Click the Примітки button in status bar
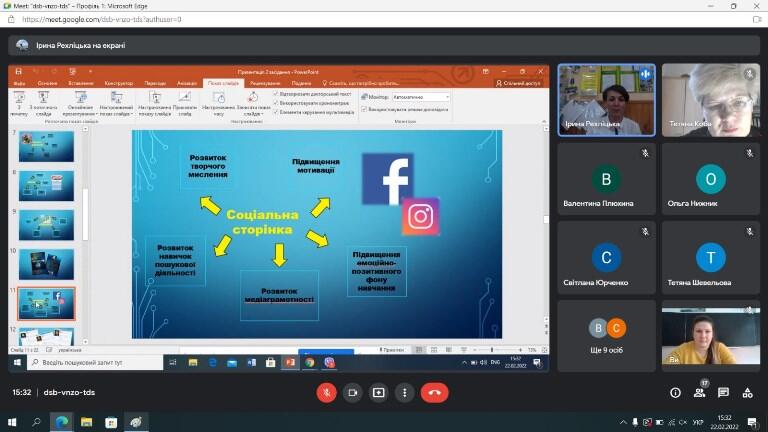The image size is (768, 432). tap(391, 350)
